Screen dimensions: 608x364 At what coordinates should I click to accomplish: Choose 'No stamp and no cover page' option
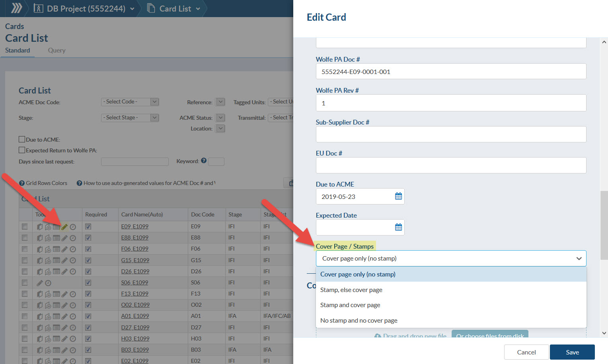tap(451, 320)
